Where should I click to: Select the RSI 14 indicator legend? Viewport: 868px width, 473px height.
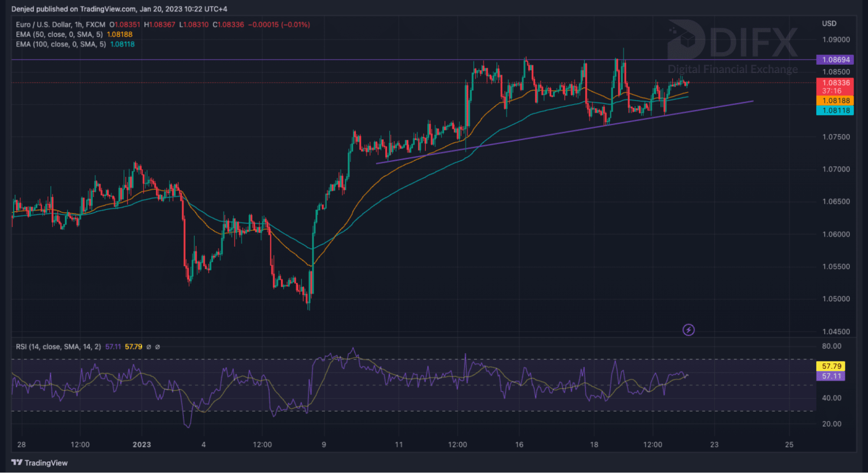coord(58,347)
